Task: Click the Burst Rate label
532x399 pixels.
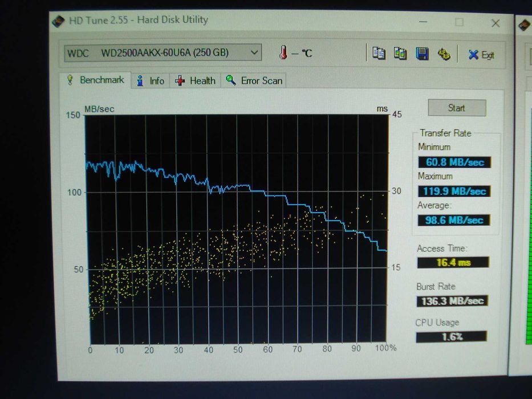Action: coord(436,287)
